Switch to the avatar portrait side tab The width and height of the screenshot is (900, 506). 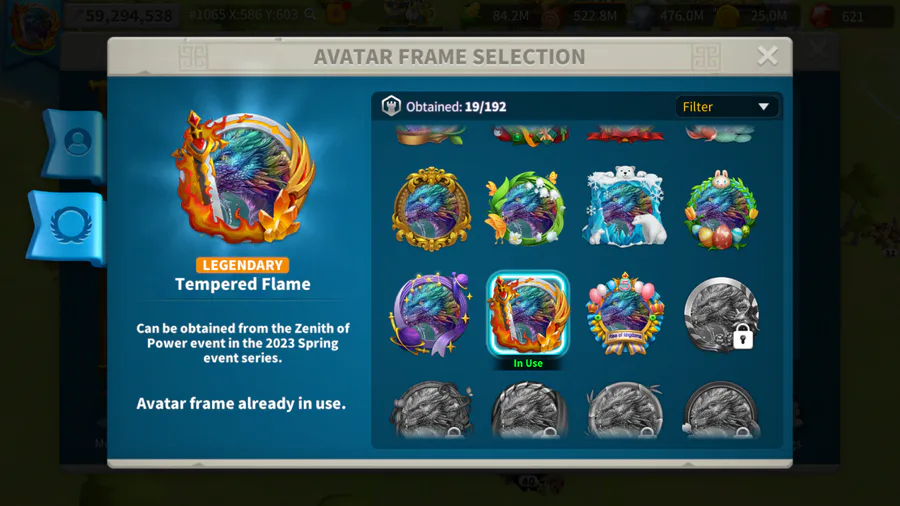(75, 144)
